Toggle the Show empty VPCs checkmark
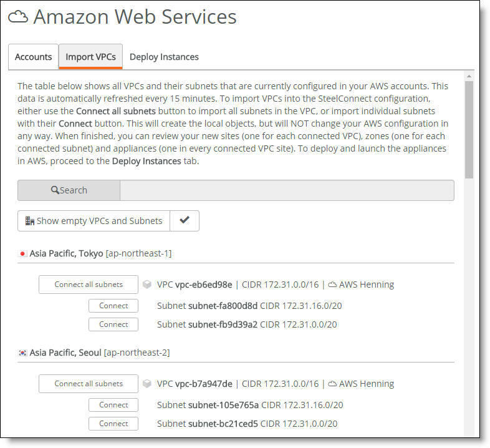 [x=185, y=220]
